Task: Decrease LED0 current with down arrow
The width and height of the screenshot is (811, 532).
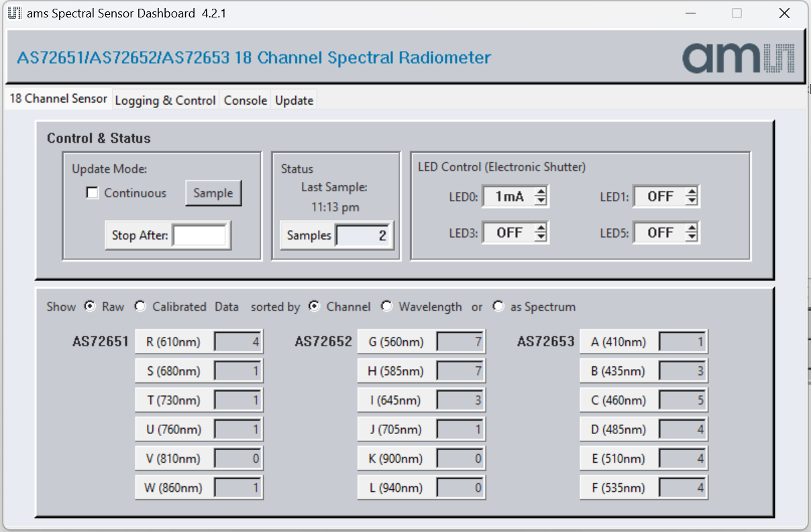Action: (x=541, y=201)
